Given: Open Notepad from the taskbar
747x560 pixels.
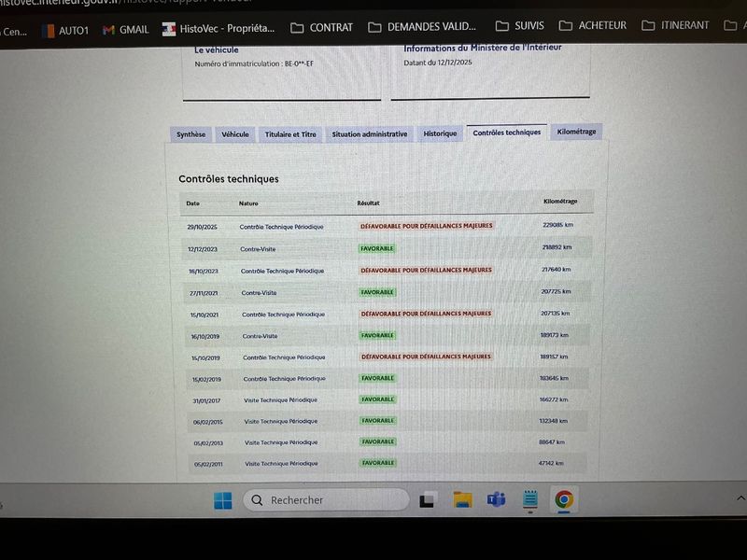Looking at the screenshot, I should click(x=530, y=499).
